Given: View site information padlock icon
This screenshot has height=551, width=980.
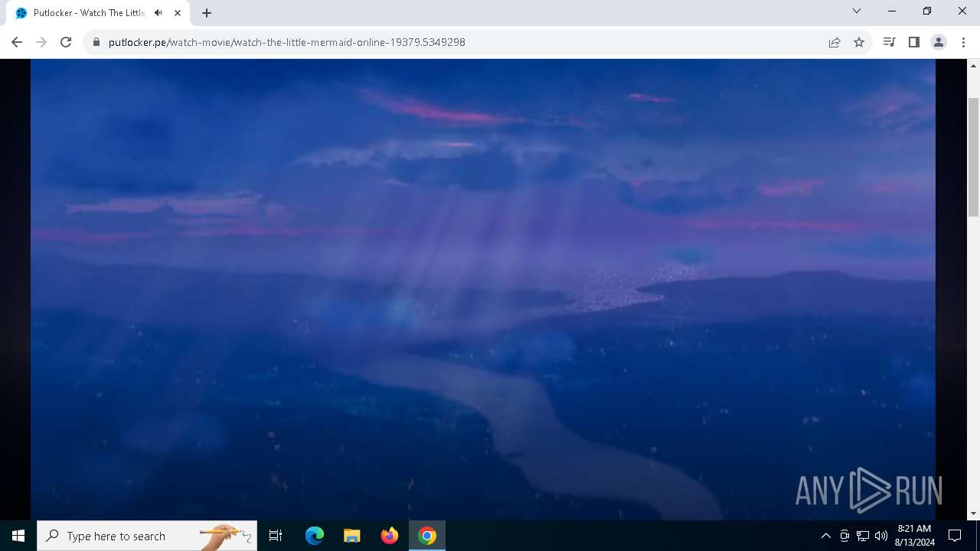Looking at the screenshot, I should [x=96, y=42].
